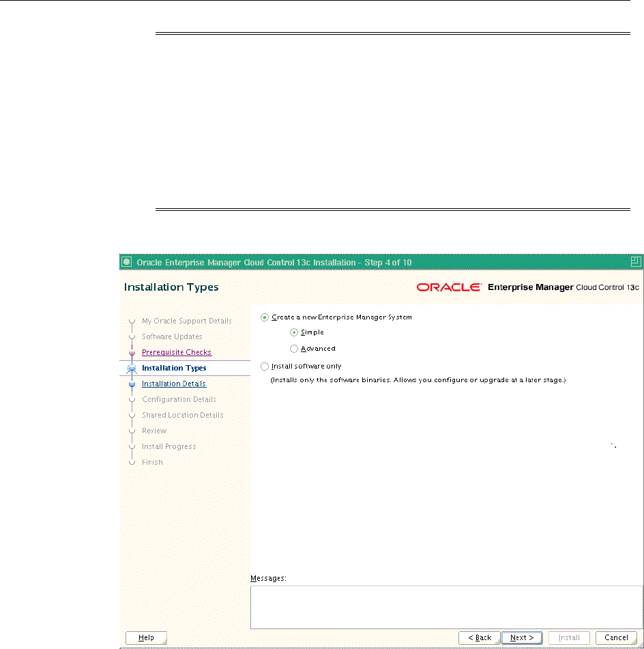This screenshot has height=649, width=644.
Task: Go to the Installation Details step
Action: tap(174, 384)
